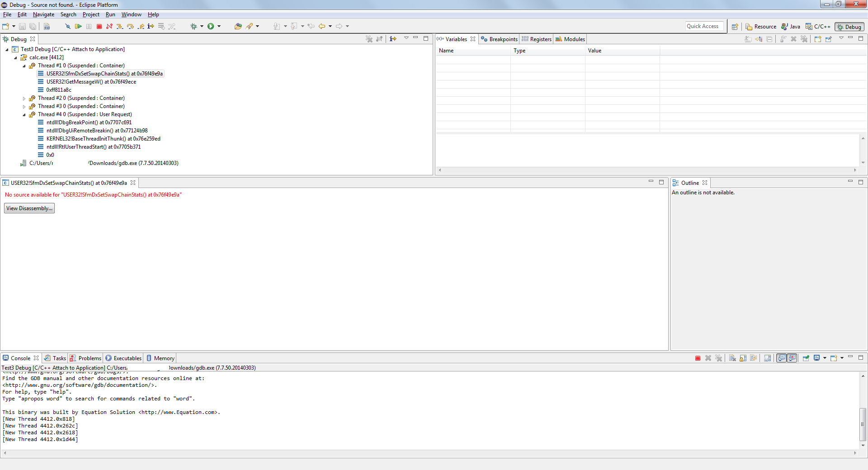Select the ntdll!RtlUserThreadStart() stack frame

pos(94,147)
